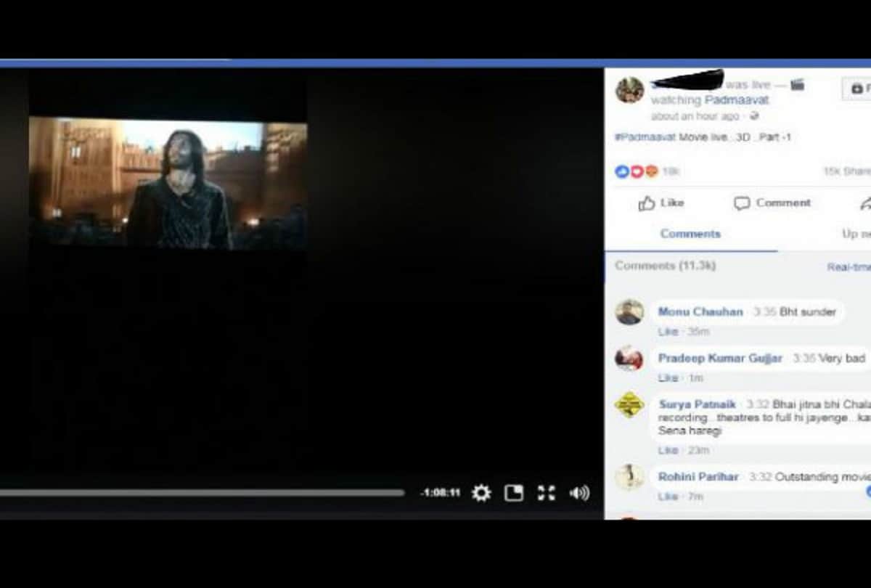871x588 pixels.
Task: Open the post's shares count
Action: click(847, 171)
